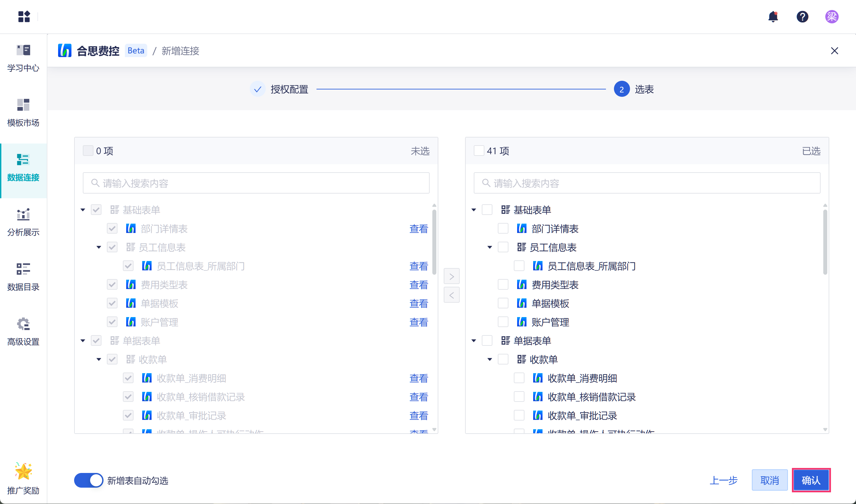The height and width of the screenshot is (504, 856).
Task: Open 高级设置 in the sidebar
Action: [x=23, y=331]
